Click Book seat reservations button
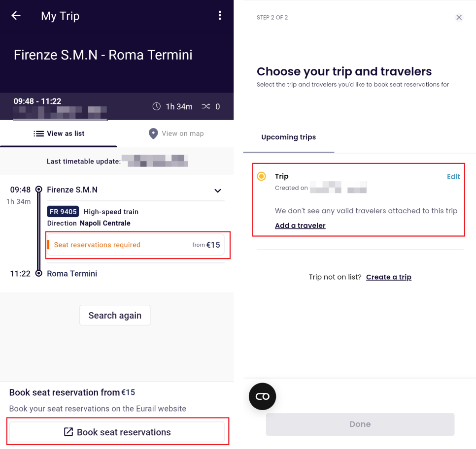 point(117,432)
